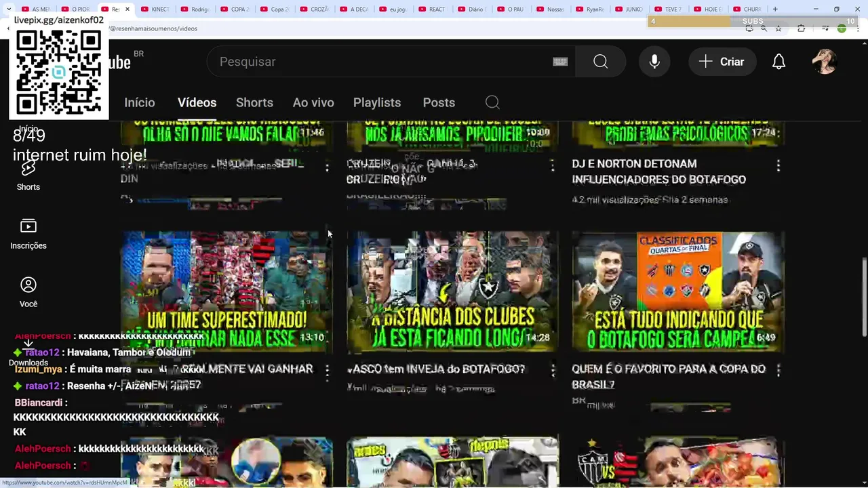The image size is (868, 488).
Task: Start voice search with the microphone
Action: [x=654, y=62]
